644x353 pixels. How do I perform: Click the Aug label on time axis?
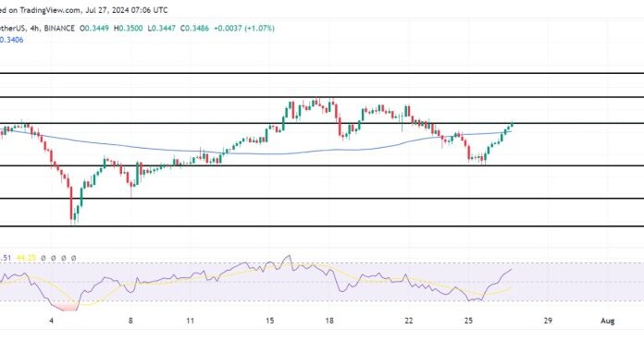pyautogui.click(x=607, y=321)
